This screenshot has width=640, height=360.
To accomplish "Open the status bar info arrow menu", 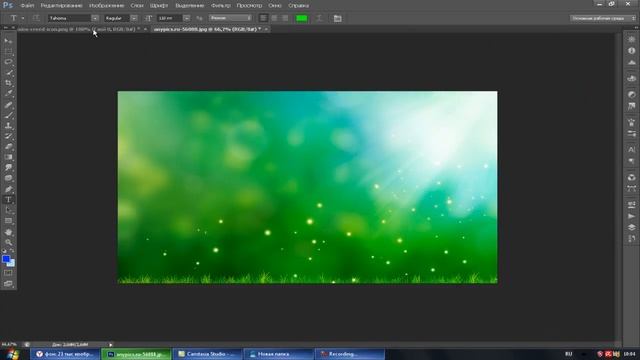I will (111, 344).
